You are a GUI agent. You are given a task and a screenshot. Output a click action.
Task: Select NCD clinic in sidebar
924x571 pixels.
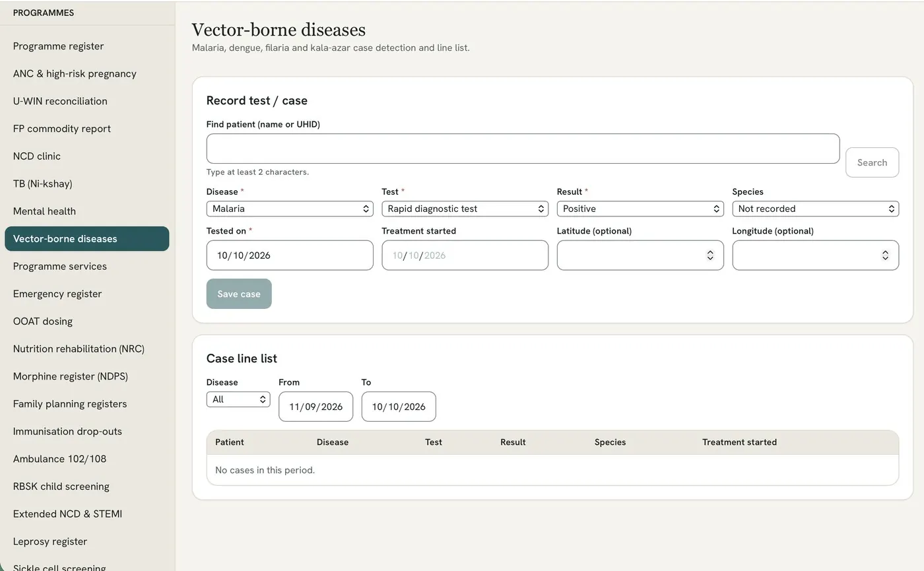coord(86,156)
